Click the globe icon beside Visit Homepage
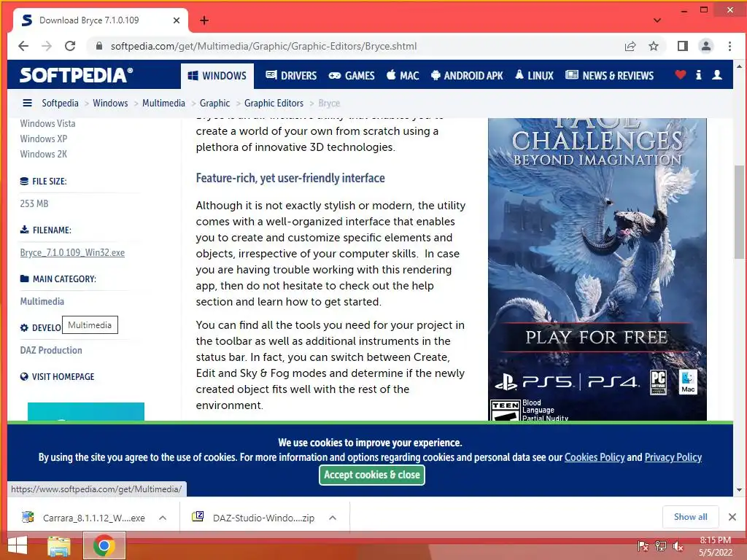The image size is (747, 560). 24,377
